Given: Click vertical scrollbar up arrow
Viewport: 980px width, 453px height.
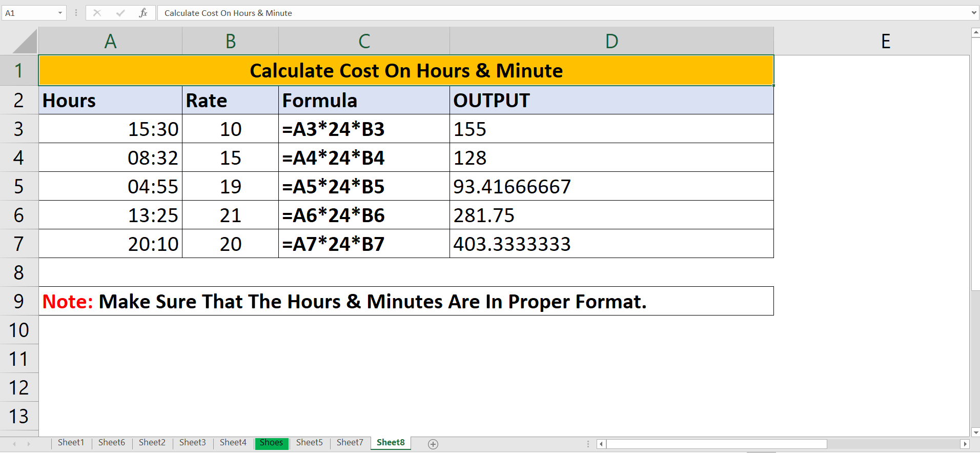Looking at the screenshot, I should coord(975,33).
